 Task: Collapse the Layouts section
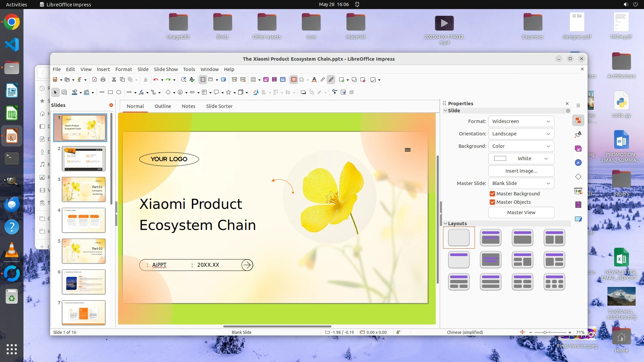click(x=446, y=224)
